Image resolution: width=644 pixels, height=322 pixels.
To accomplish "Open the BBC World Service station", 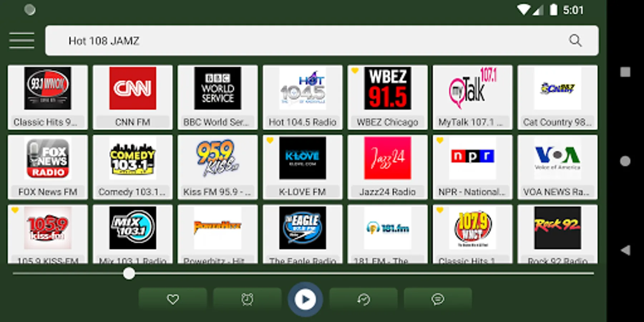I will [218, 97].
